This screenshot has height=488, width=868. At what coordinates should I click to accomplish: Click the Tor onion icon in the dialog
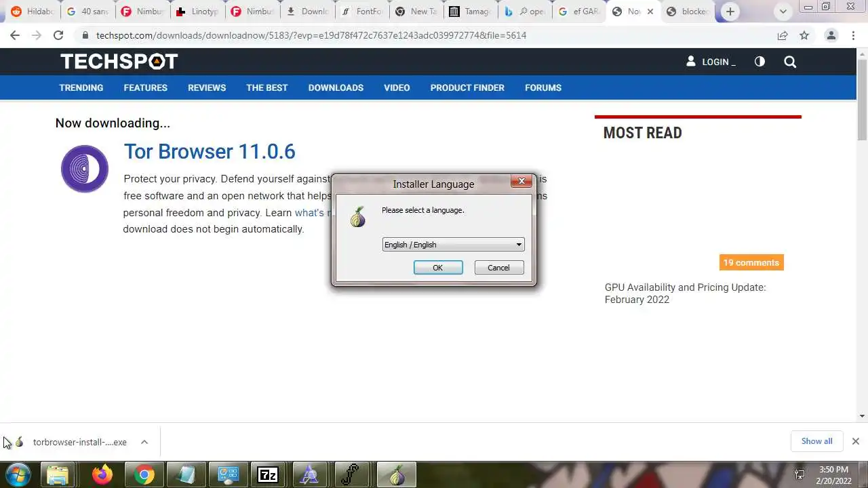pyautogui.click(x=357, y=216)
